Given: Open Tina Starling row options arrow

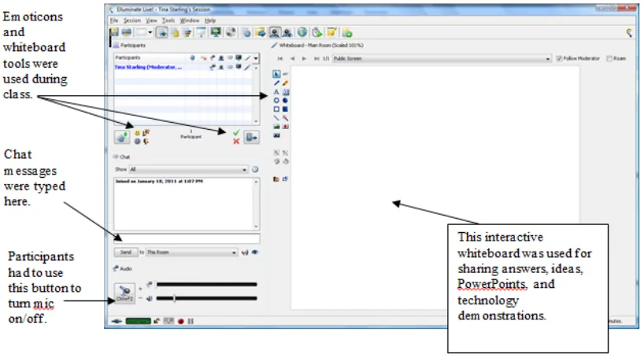Looking at the screenshot, I should (x=256, y=68).
